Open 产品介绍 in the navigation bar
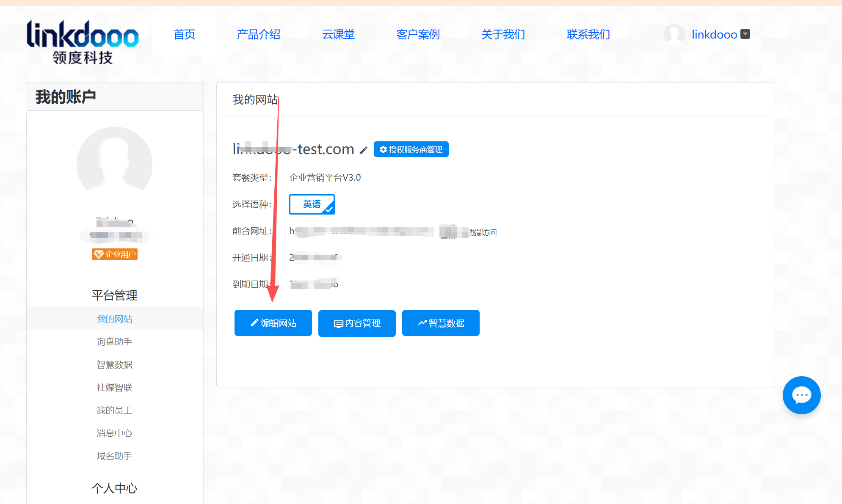842x504 pixels. 259,34
